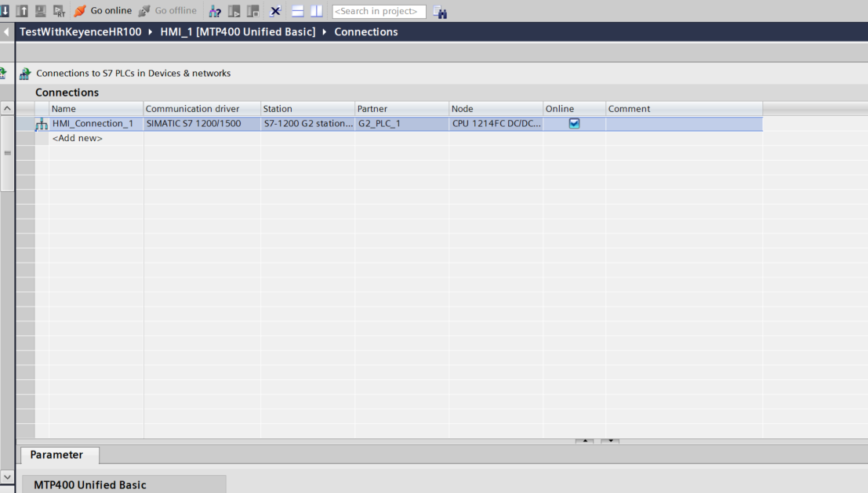Viewport: 868px width, 493px height.
Task: Split editor space horizontally icon
Action: point(298,11)
